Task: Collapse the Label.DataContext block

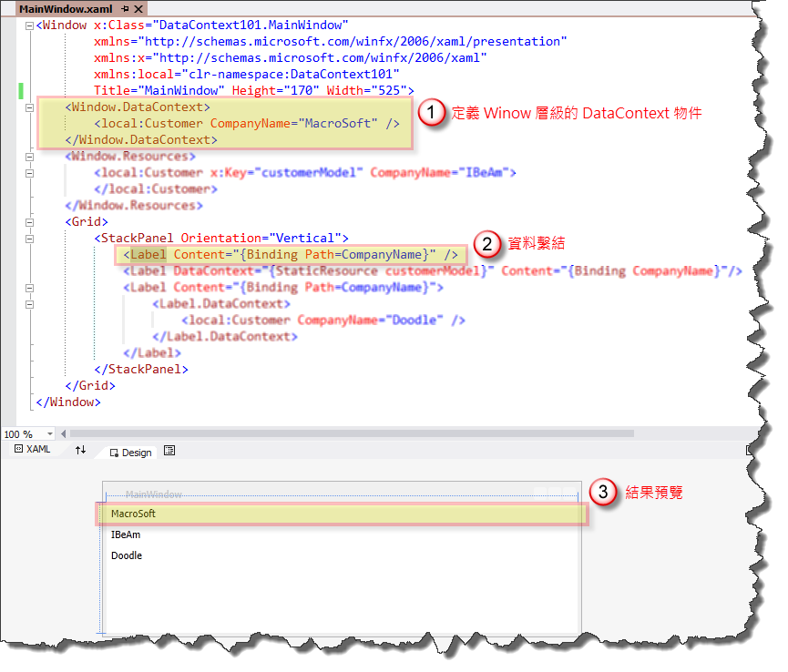Action: [30, 304]
